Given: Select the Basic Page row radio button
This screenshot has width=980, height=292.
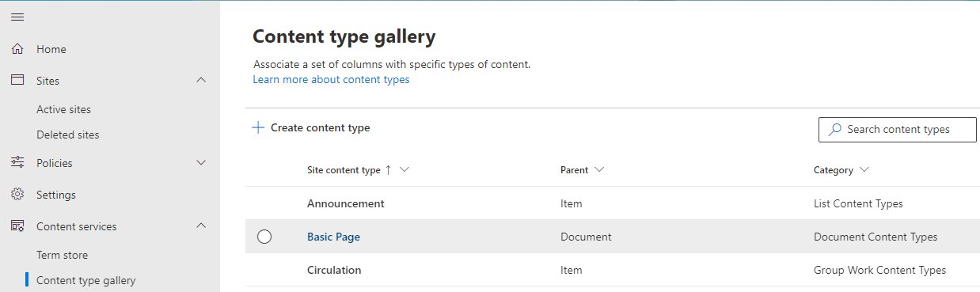Looking at the screenshot, I should click(264, 237).
